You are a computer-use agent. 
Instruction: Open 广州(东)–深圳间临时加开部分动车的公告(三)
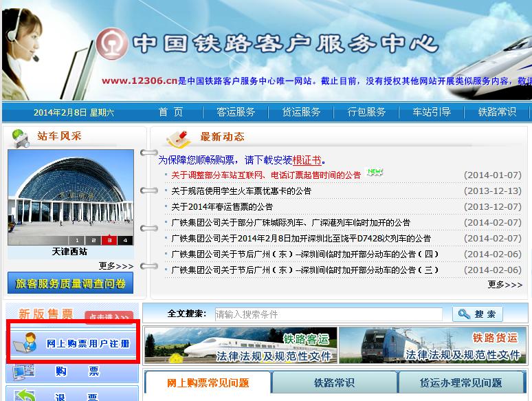coord(305,270)
